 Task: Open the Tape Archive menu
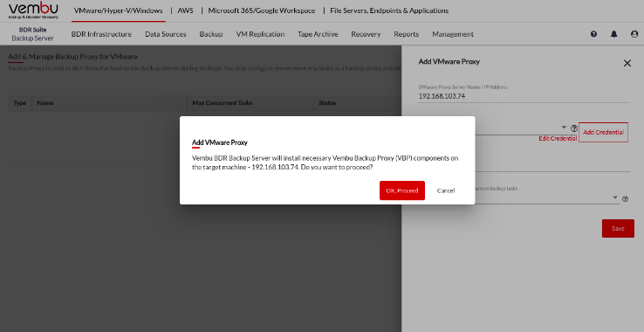[318, 34]
